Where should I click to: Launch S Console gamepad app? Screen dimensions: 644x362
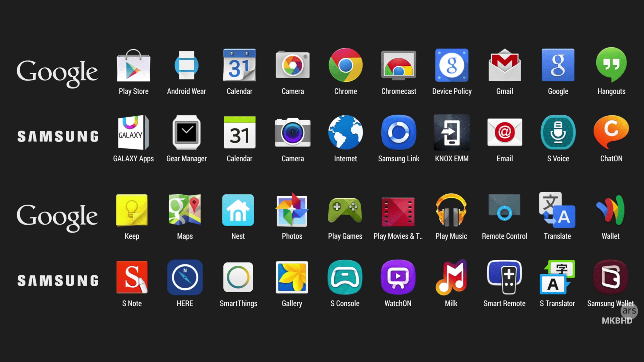pos(345,277)
